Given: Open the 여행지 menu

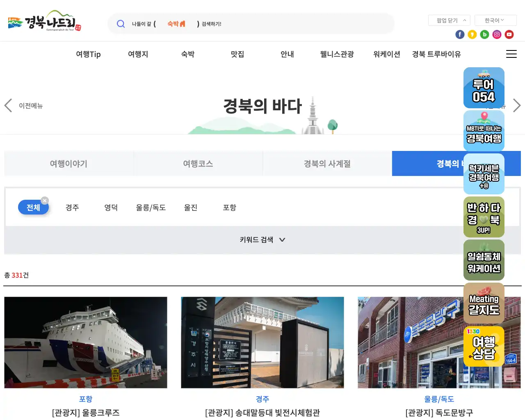Looking at the screenshot, I should (138, 54).
